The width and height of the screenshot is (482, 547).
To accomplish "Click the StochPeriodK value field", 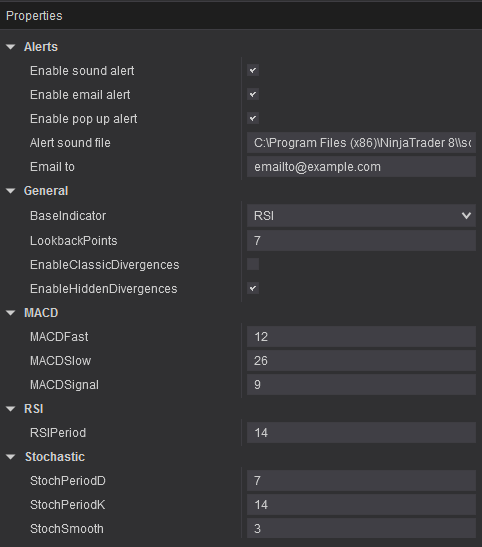I will pyautogui.click(x=361, y=505).
